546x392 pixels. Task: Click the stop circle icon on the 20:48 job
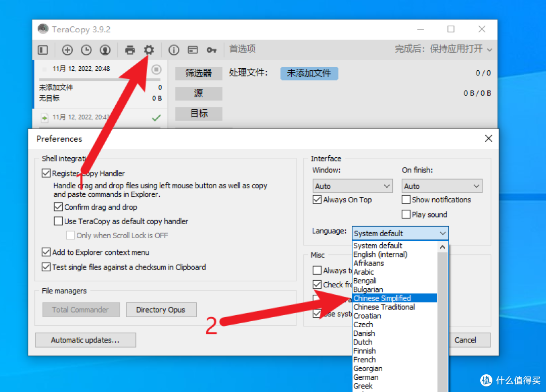click(156, 70)
